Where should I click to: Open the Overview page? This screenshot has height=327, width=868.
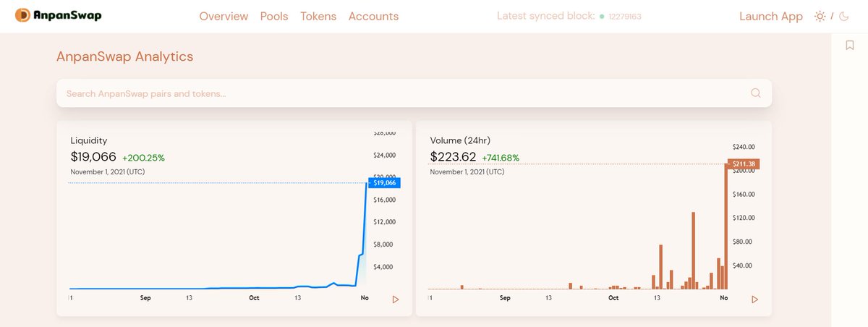224,16
